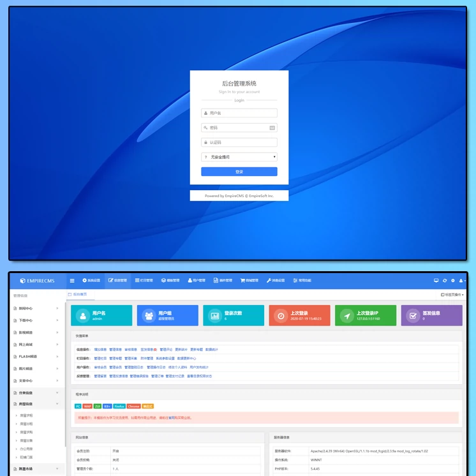Click the refresh icon in top-right header

point(445,280)
